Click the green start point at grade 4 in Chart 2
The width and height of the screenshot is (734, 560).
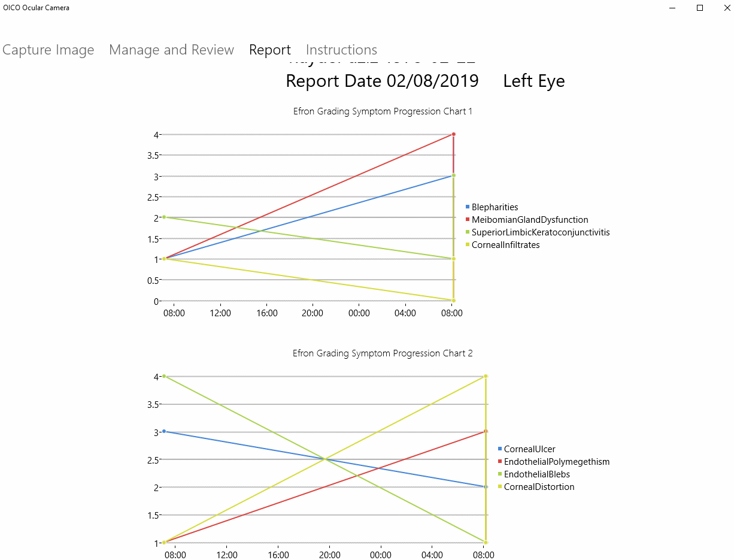pyautogui.click(x=164, y=376)
